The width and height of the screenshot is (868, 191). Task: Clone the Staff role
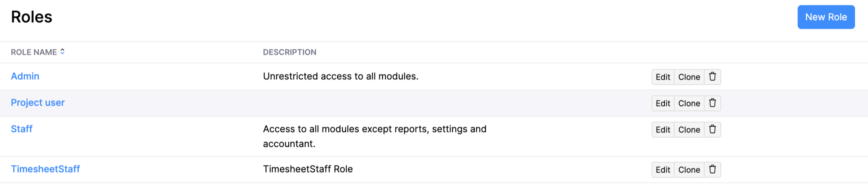click(689, 130)
